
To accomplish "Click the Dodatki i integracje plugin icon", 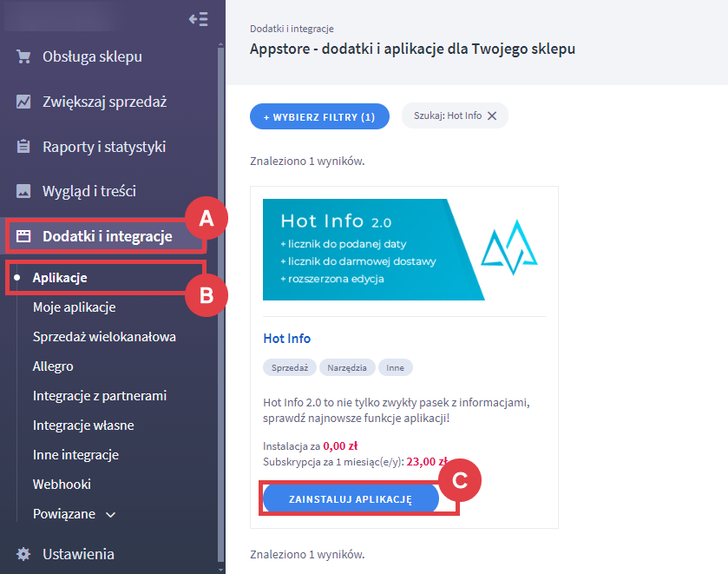I will click(x=23, y=234).
